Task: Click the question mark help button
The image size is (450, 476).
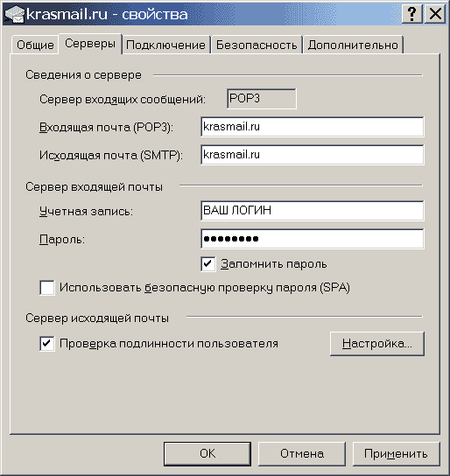Action: 411,14
